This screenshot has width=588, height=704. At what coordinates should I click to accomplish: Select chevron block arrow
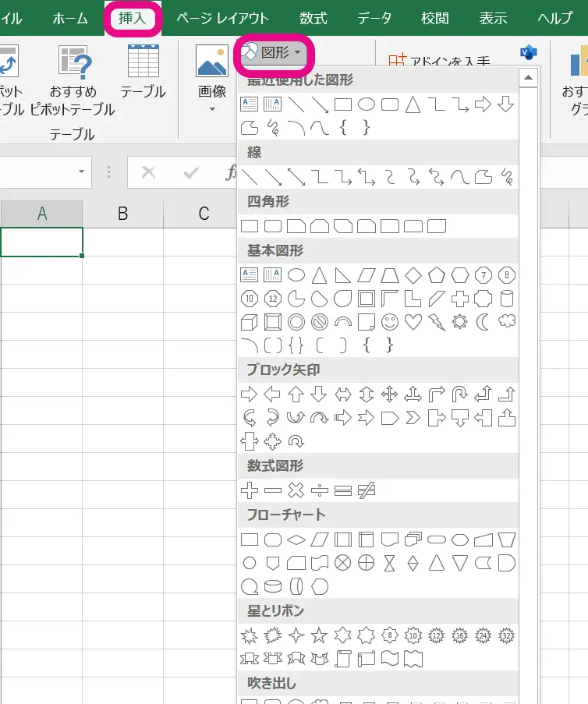pos(413,418)
